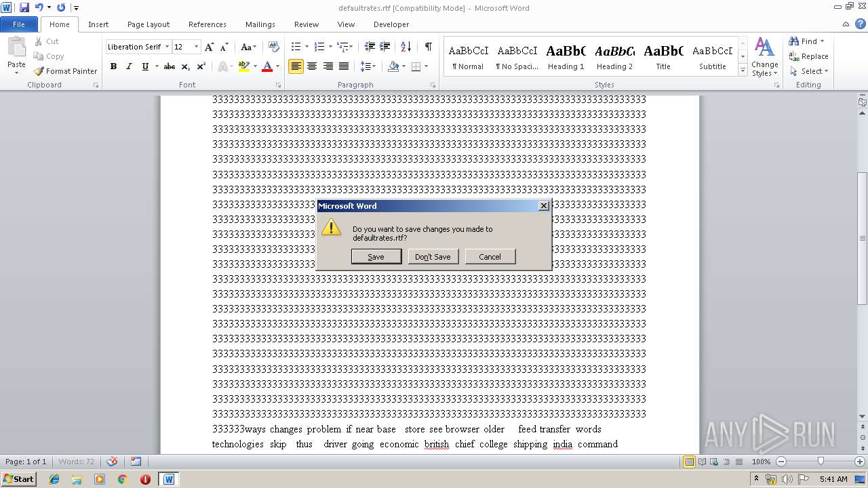Apply the Heading 1 style
This screenshot has width=868, height=488.
[566, 57]
